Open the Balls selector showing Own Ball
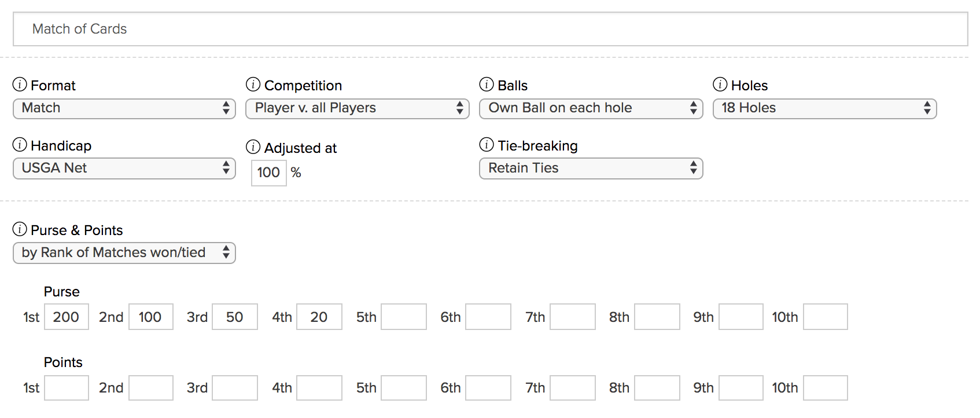980x418 pixels. [591, 108]
